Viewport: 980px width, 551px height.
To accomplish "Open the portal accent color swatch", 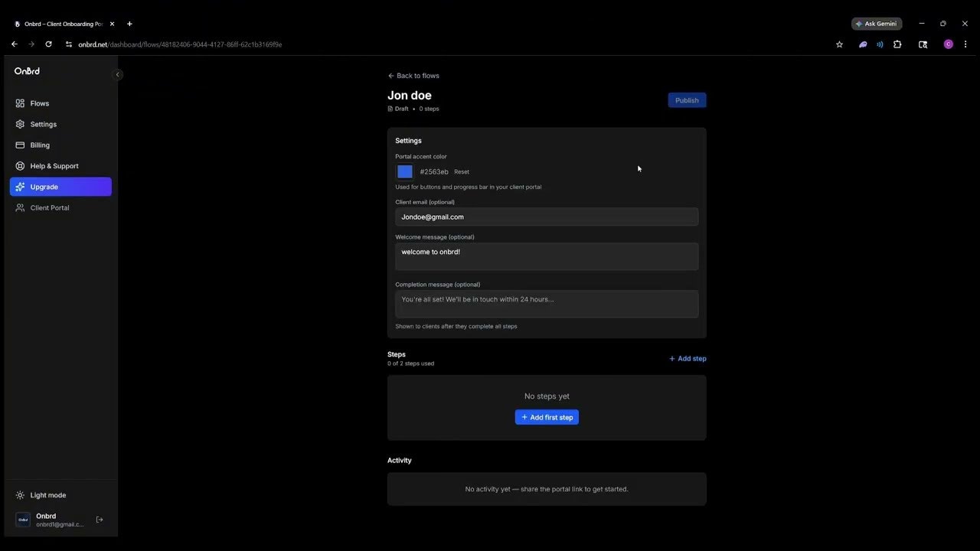I will (405, 171).
